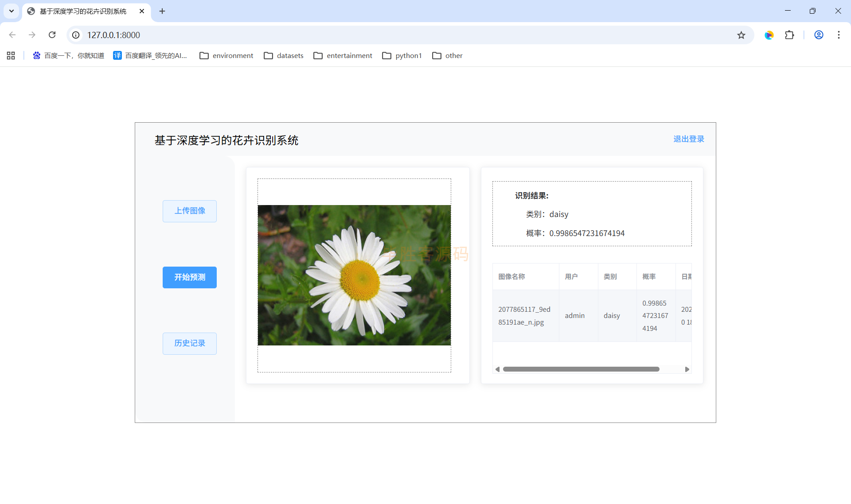Expand the tab search dropdown arrow
This screenshot has height=504, width=851.
[12, 11]
